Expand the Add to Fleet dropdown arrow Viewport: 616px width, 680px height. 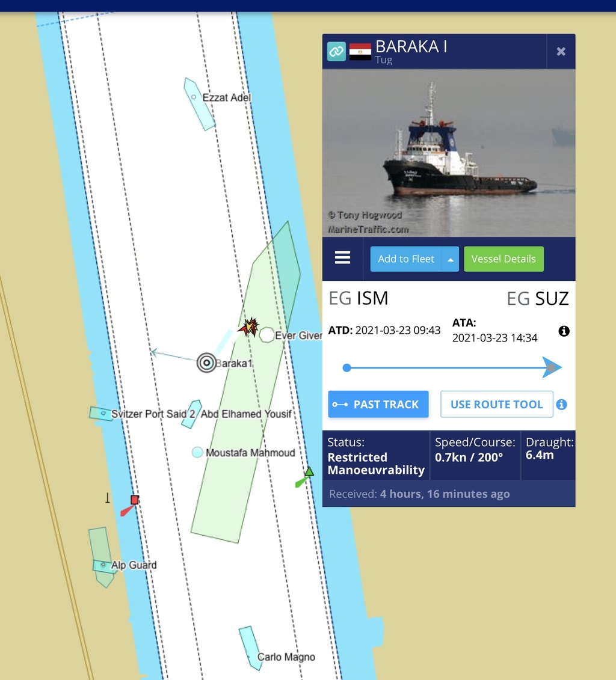tap(451, 259)
